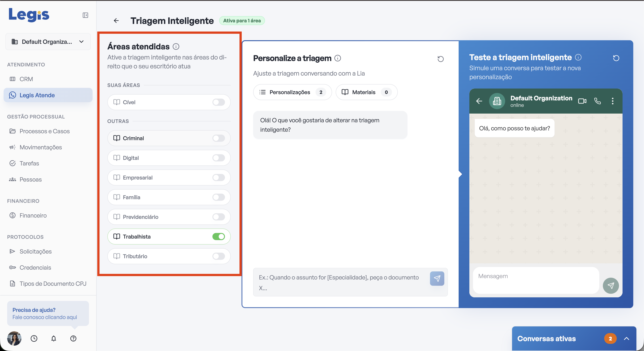Viewport: 644px width, 351px height.
Task: Enable Tributário area triagem
Action: (x=218, y=256)
